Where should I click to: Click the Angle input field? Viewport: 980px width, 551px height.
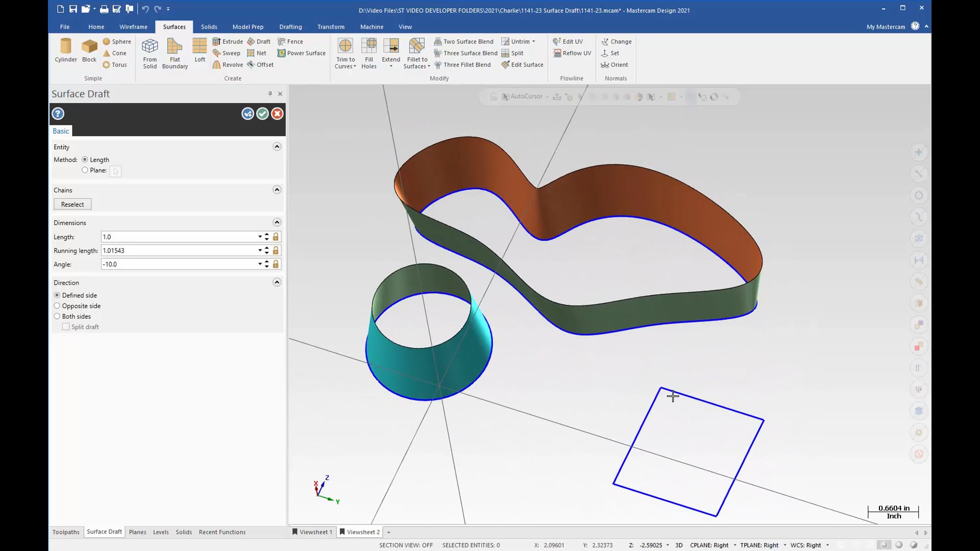pos(178,264)
